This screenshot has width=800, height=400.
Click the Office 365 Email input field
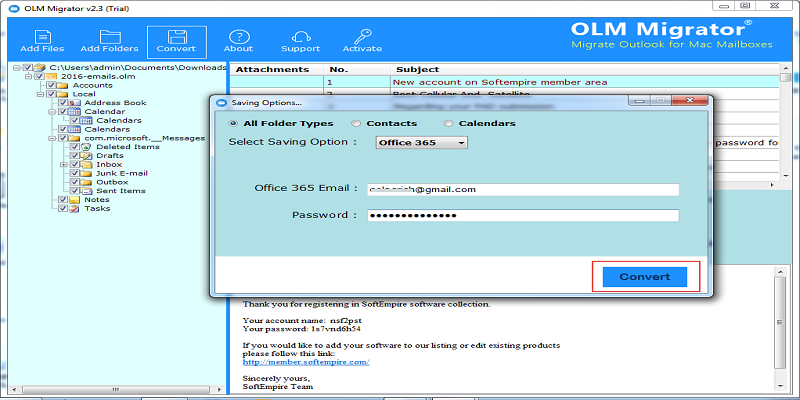tap(523, 190)
